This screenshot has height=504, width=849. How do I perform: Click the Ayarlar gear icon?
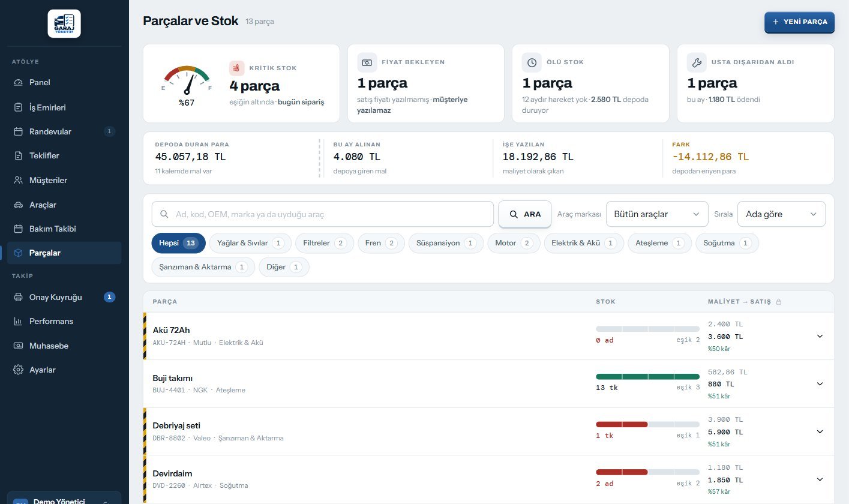point(18,370)
